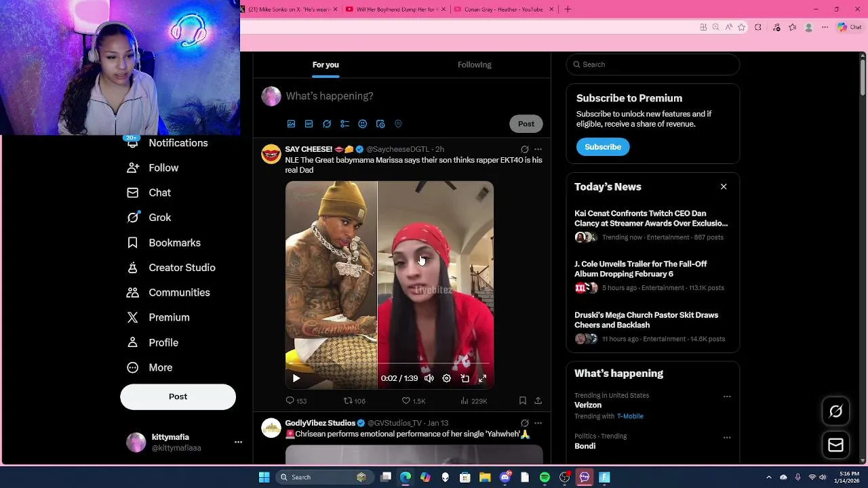
Task: Open browser Copilot Chat button
Action: [x=850, y=27]
